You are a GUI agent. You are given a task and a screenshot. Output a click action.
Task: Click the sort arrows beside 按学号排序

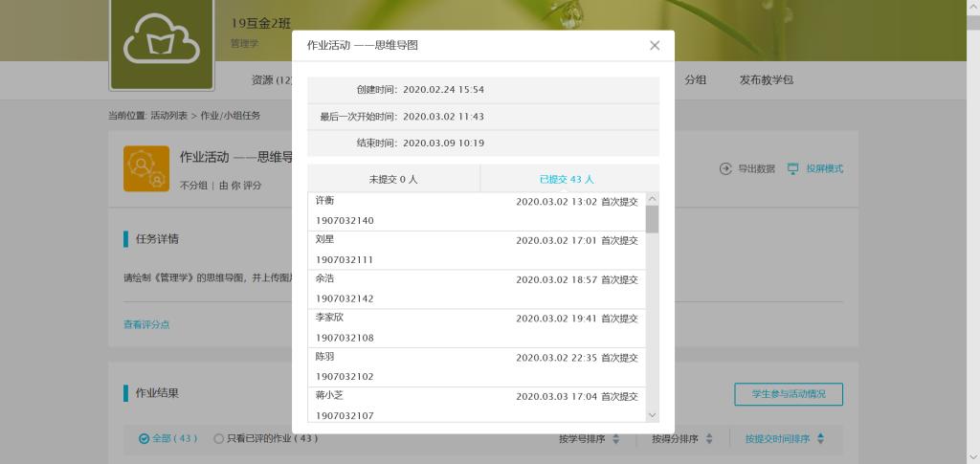(x=616, y=439)
